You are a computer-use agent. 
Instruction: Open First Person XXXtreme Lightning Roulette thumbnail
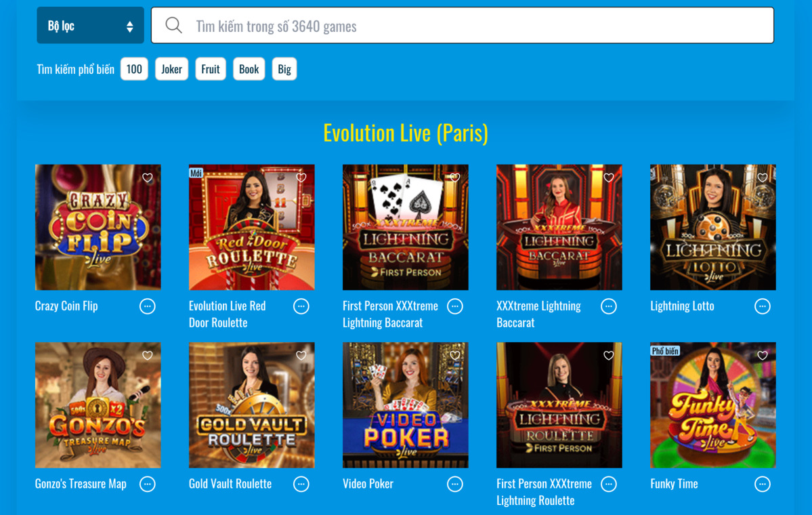point(559,405)
